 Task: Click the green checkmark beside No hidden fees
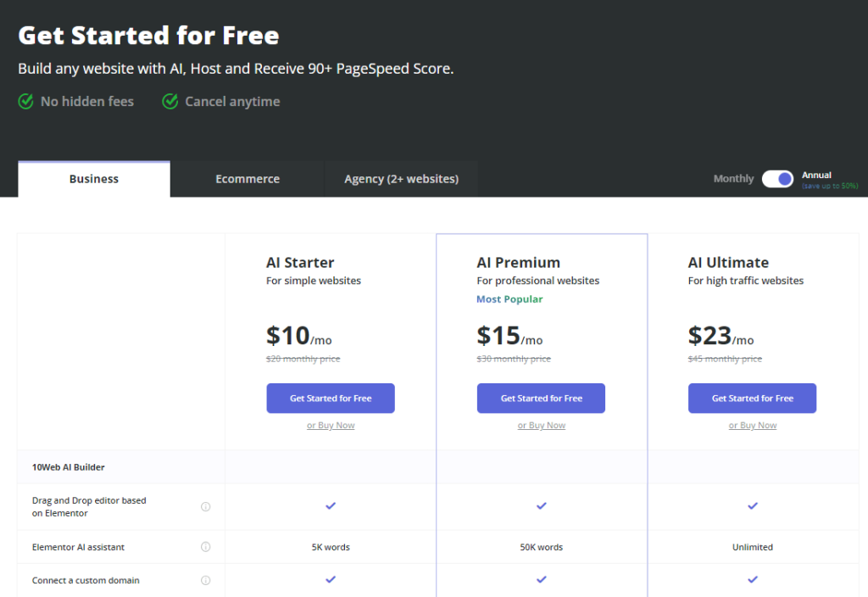click(25, 101)
